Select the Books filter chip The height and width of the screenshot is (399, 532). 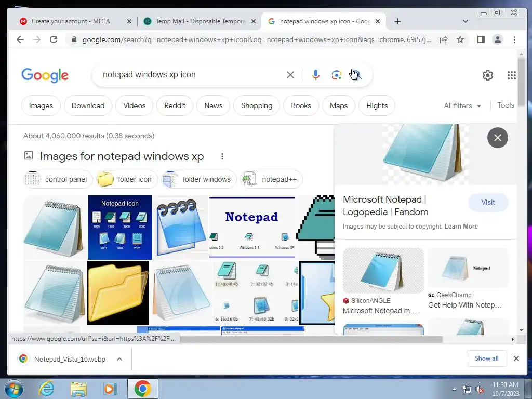(x=301, y=106)
